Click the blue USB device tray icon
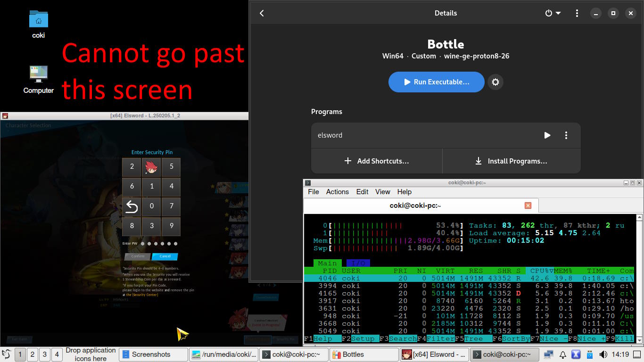The width and height of the screenshot is (644, 362). click(x=589, y=354)
